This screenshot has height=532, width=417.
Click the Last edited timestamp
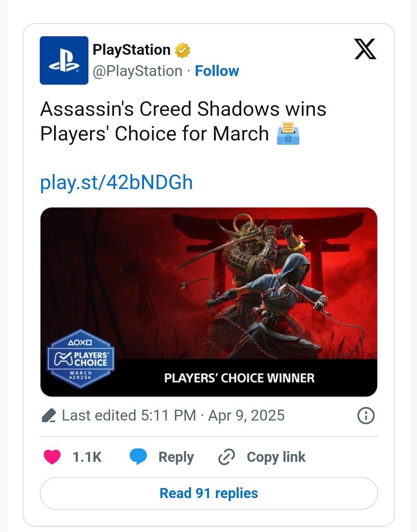(x=173, y=415)
